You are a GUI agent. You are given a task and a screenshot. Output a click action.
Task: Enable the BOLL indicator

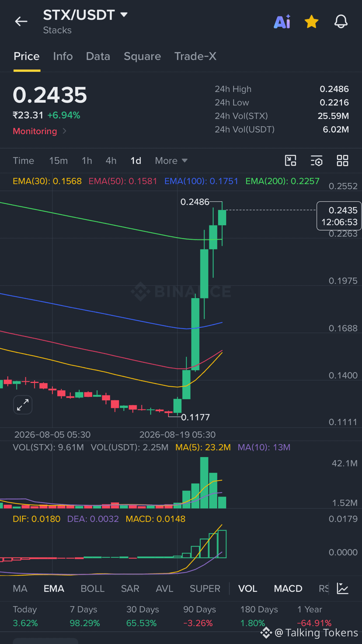coord(93,588)
